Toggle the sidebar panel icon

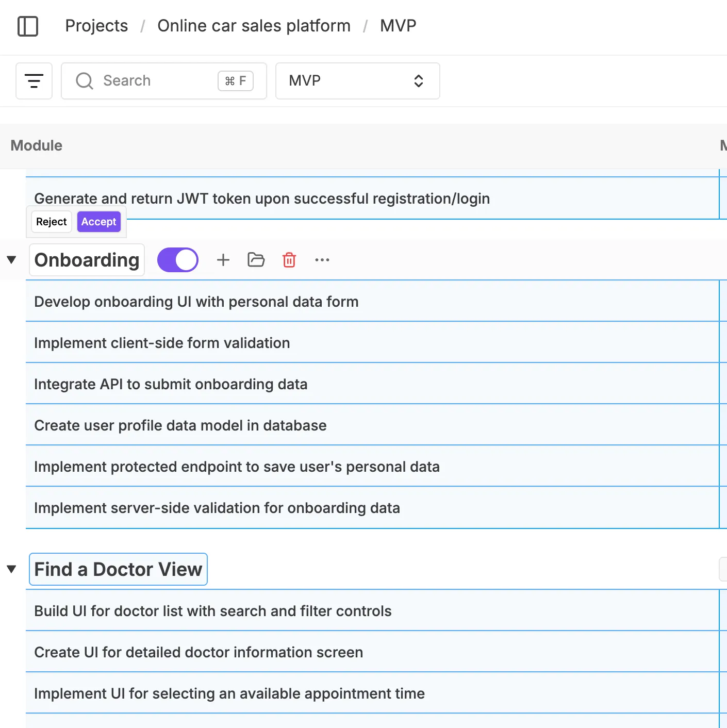coord(28,26)
